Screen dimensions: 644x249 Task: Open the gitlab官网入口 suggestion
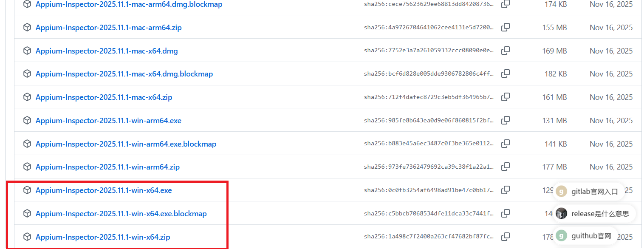588,192
